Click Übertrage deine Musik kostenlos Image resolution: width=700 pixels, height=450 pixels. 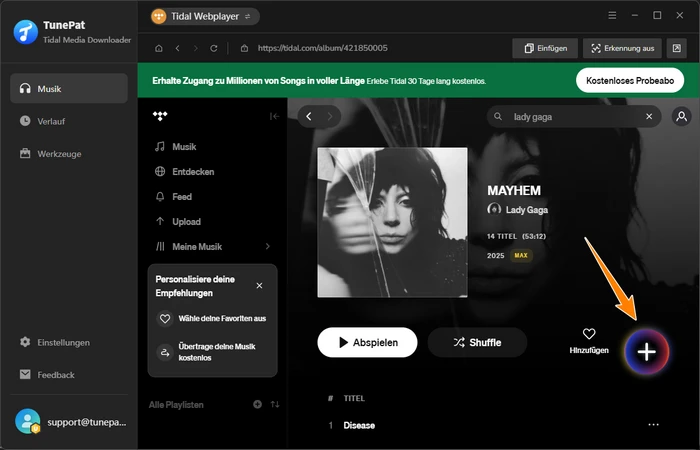click(212, 352)
